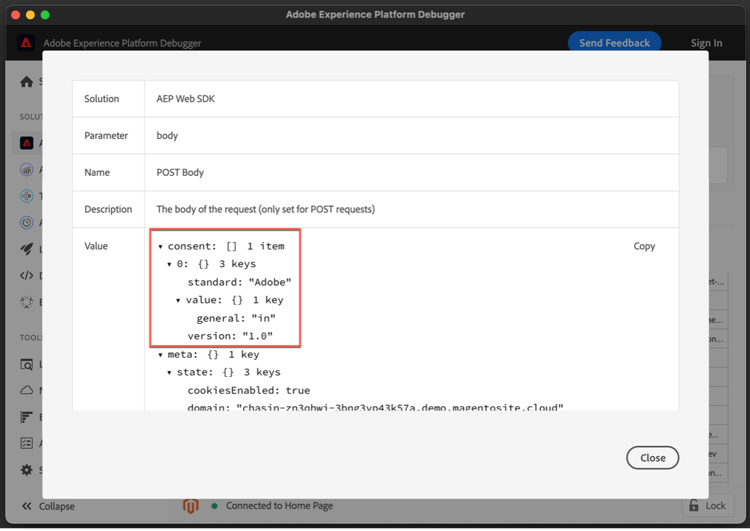Viewport: 750px width, 531px height.
Task: Close the parameter details dialog
Action: click(x=652, y=458)
